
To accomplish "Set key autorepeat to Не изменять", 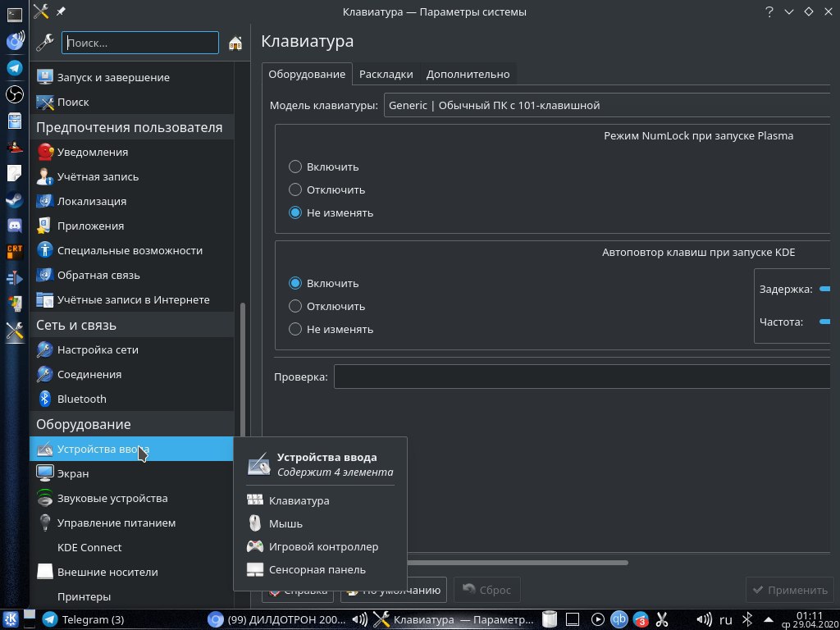I will (x=295, y=329).
